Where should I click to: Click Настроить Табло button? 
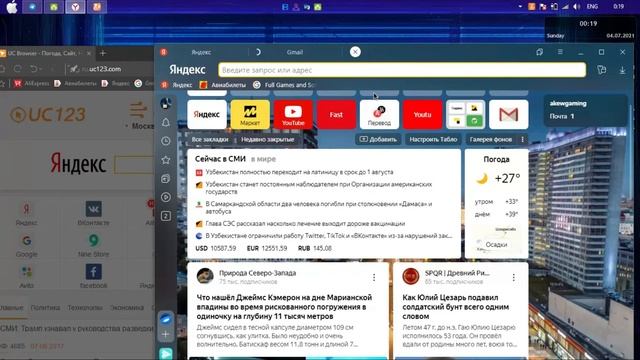pos(433,140)
